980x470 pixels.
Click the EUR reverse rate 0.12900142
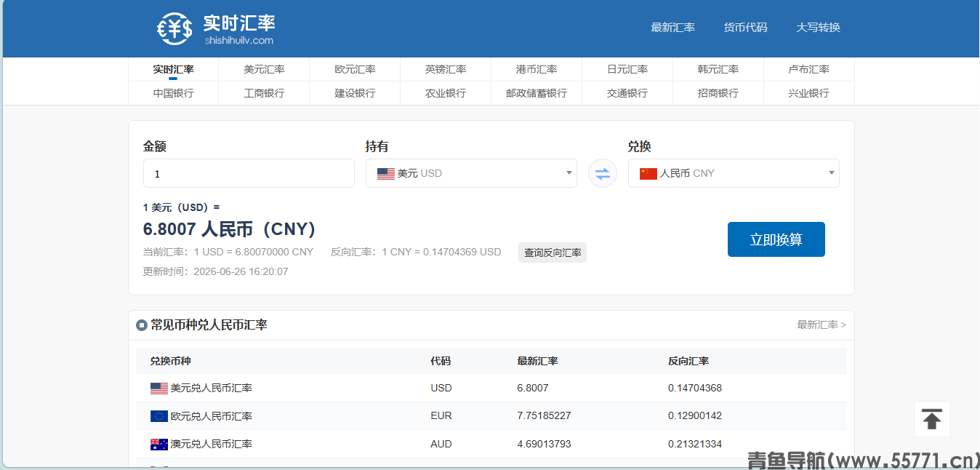[x=695, y=415]
